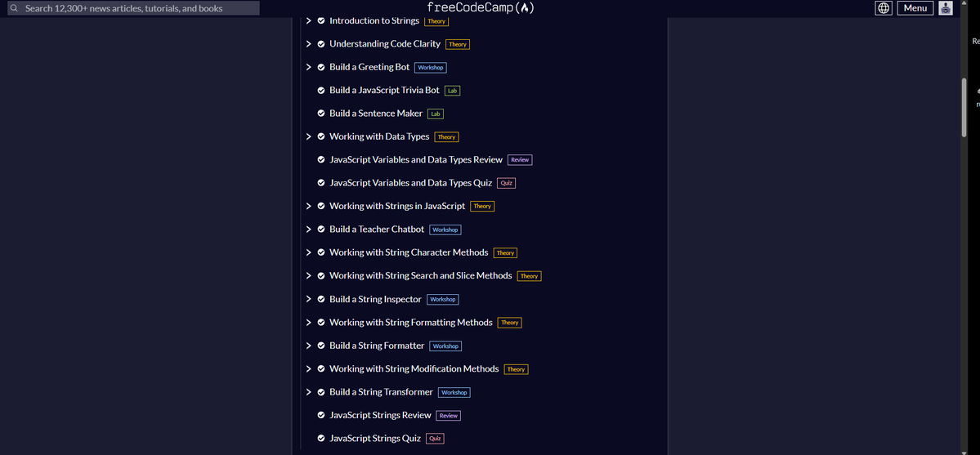Expand Build a Teacher Chatbot chevron

(x=308, y=230)
